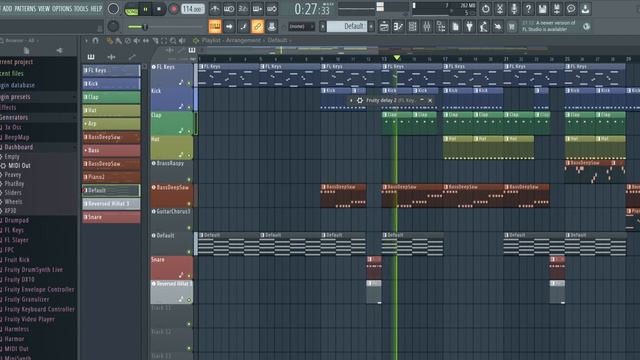The width and height of the screenshot is (640, 360).
Task: Click the picker panel piano icon
Action: click(x=91, y=57)
